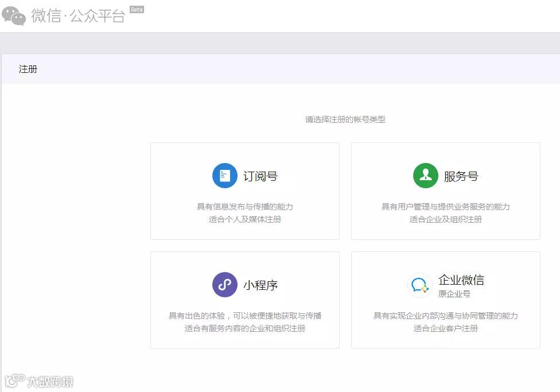Click the purple 小程序 link icon
The image size is (560, 392).
225,285
